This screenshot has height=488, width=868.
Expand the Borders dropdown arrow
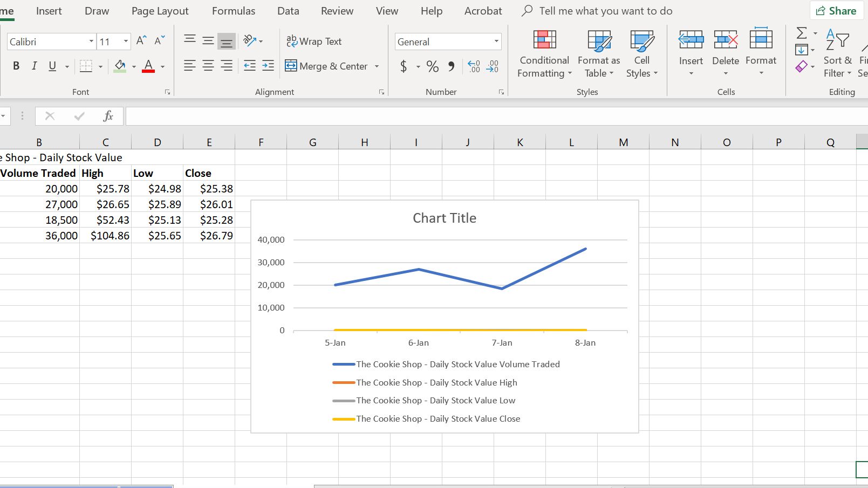[100, 66]
